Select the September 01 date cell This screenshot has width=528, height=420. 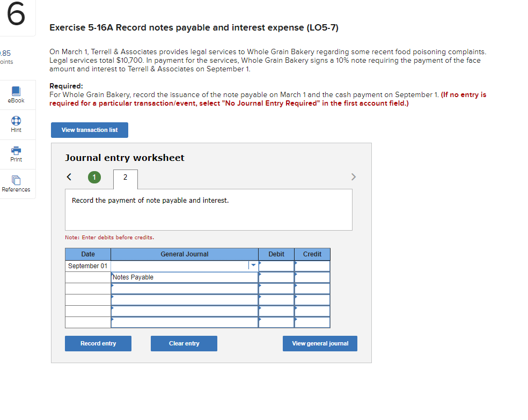(x=87, y=266)
